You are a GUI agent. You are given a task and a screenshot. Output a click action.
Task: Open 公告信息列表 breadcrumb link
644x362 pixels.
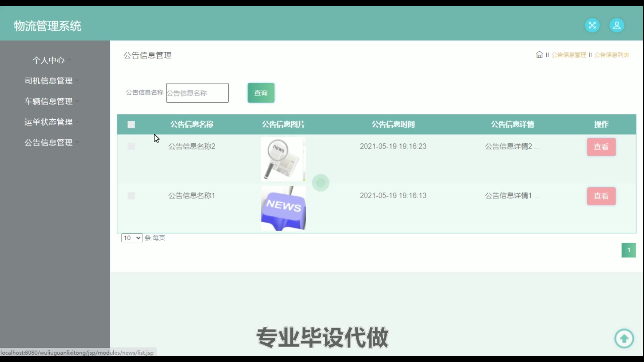[x=612, y=55]
